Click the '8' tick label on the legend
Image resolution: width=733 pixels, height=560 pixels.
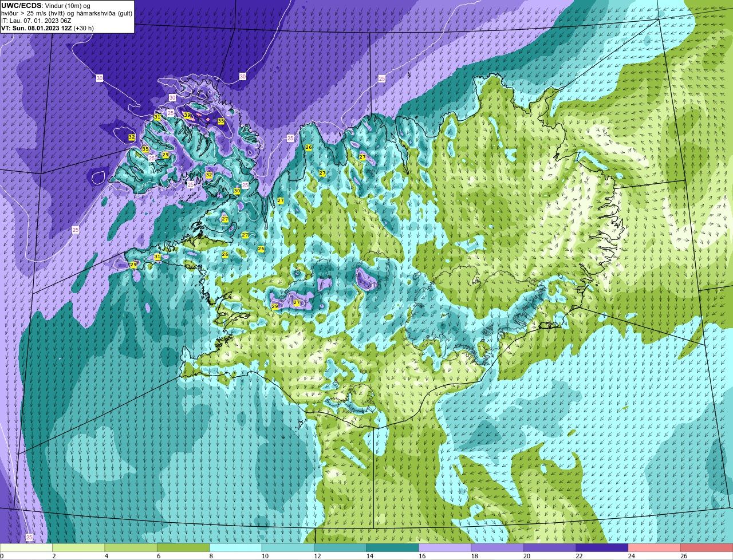tap(211, 556)
